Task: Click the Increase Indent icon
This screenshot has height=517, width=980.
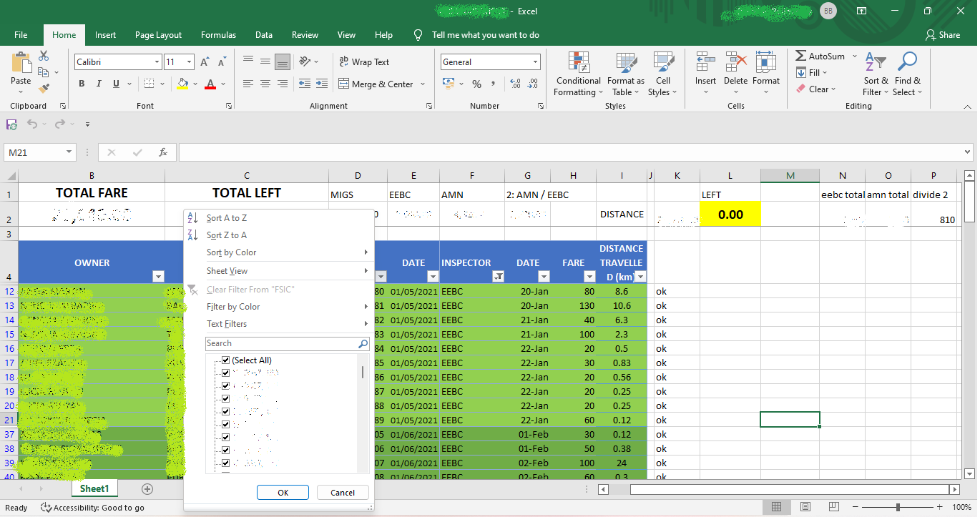Action: pyautogui.click(x=323, y=84)
